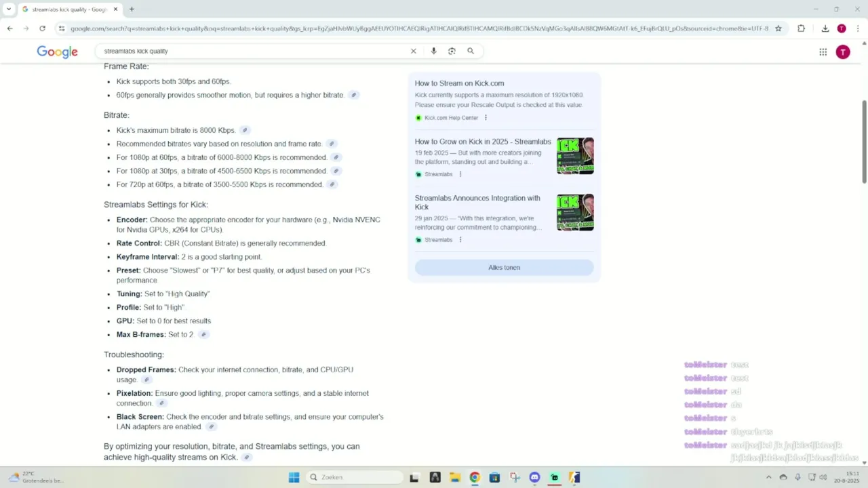Click the Troubleshooting heading text
The height and width of the screenshot is (488, 868).
pyautogui.click(x=134, y=354)
